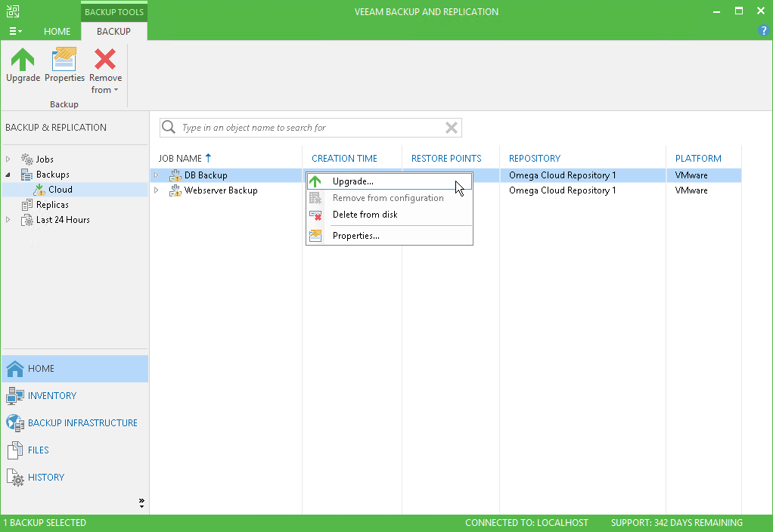773x532 pixels.
Task: Click SUPPORT: 342 DAYS REMAINING status
Action: point(676,523)
